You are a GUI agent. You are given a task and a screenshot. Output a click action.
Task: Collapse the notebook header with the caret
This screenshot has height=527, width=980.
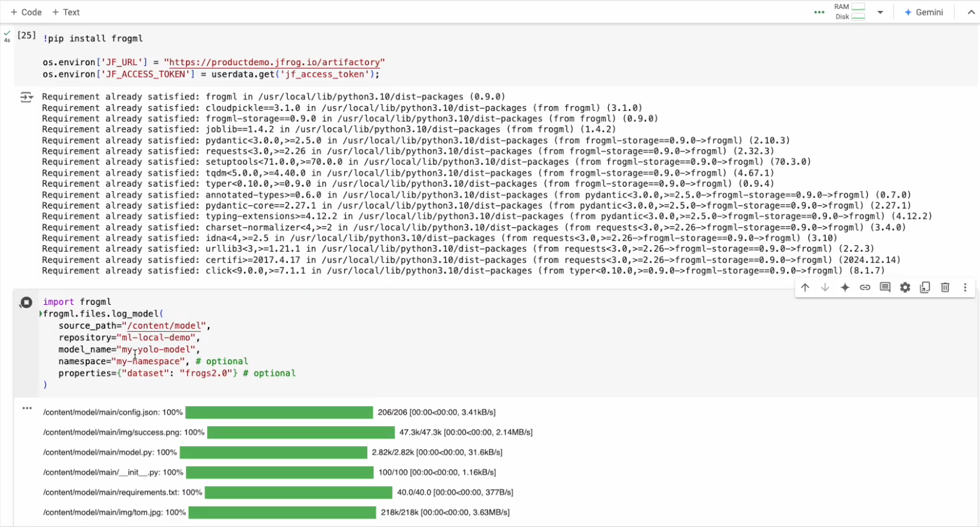point(972,12)
